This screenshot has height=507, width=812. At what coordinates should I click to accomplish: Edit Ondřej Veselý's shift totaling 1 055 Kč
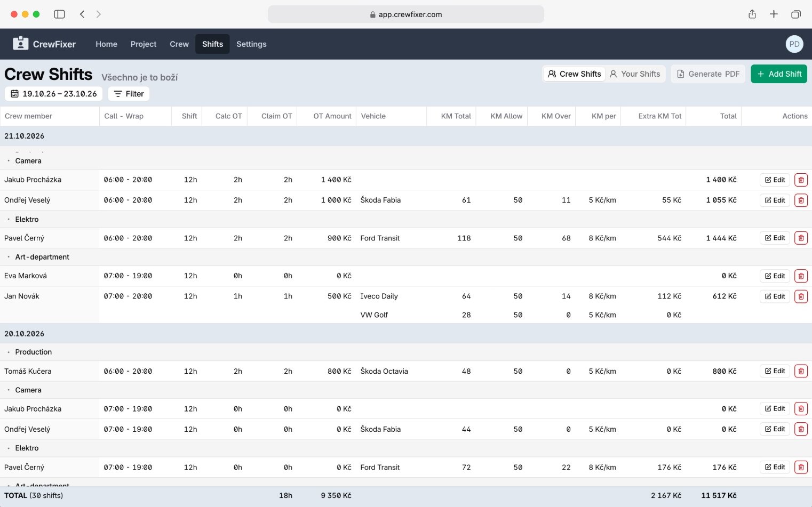click(775, 200)
